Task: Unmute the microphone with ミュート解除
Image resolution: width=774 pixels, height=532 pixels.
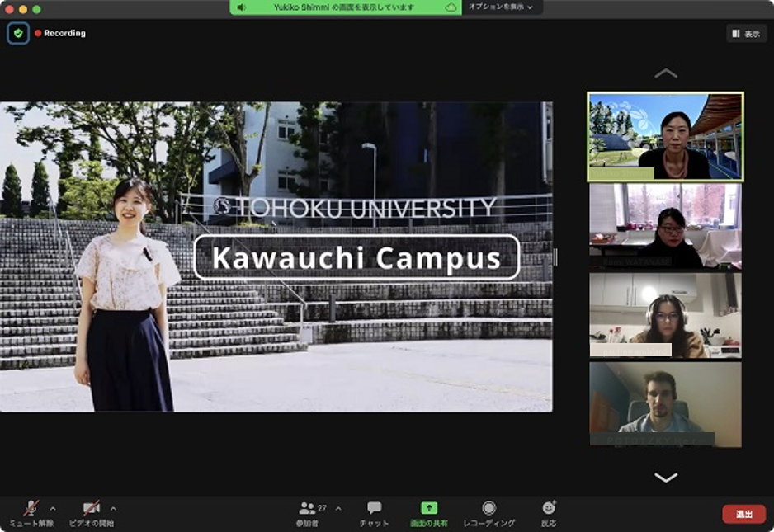Action: coord(31,514)
